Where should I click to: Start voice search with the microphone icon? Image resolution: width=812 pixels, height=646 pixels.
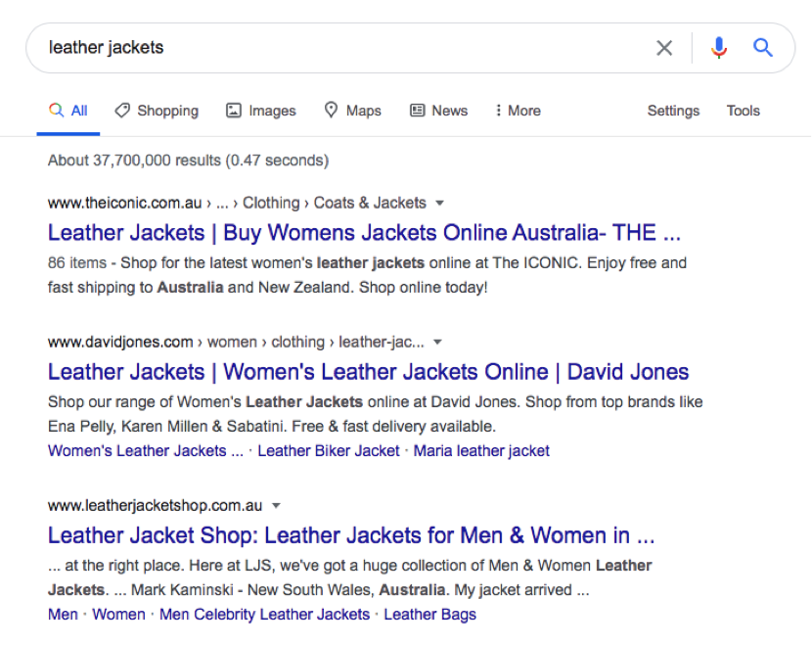[x=719, y=48]
